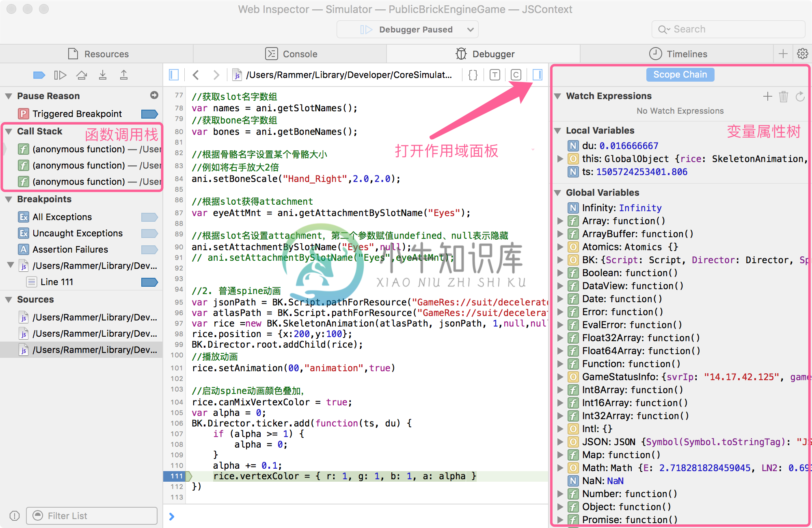Screen dimensions: 812x528
Task: Switch to the Console tab
Action: tap(290, 54)
